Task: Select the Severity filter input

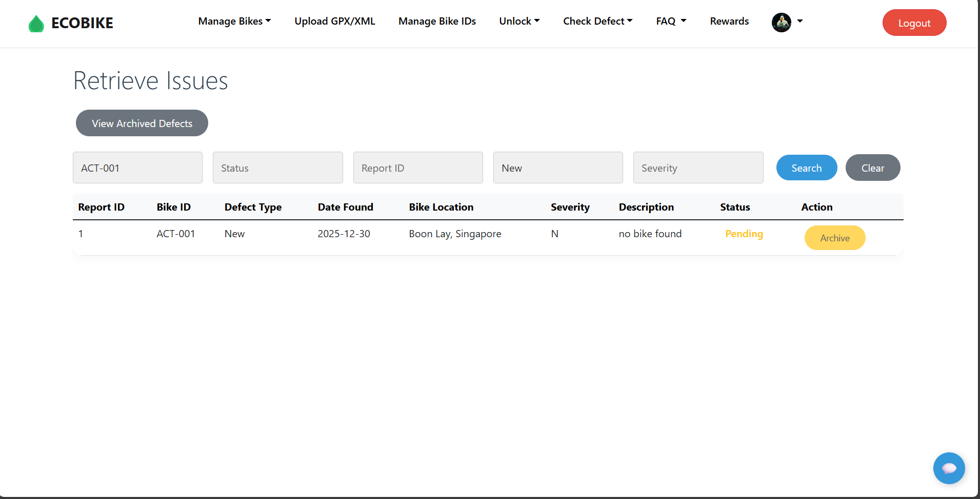Action: (x=697, y=168)
